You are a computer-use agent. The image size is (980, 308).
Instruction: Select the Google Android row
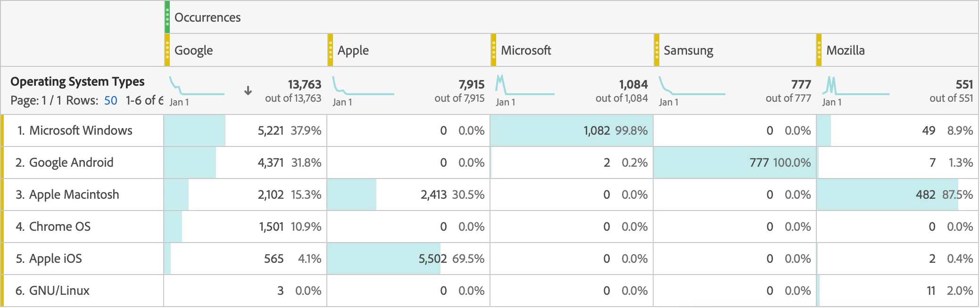pos(71,162)
